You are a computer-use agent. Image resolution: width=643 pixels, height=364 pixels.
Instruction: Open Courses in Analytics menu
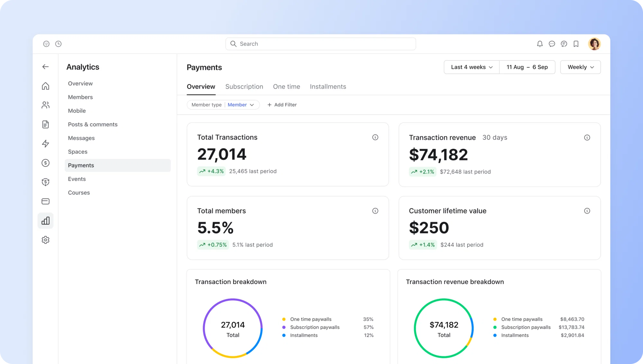(79, 192)
